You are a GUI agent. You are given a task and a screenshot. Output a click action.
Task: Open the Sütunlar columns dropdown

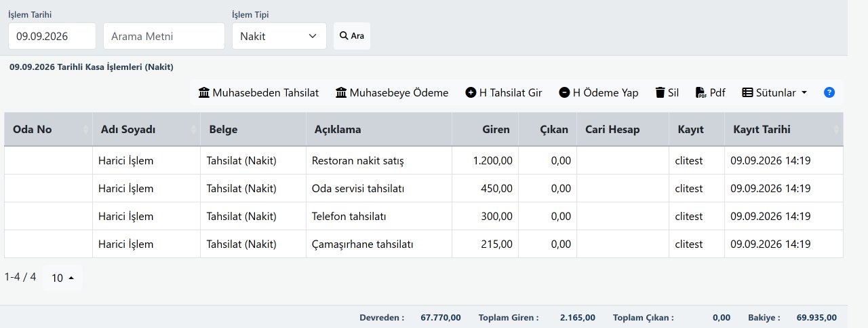(774, 92)
